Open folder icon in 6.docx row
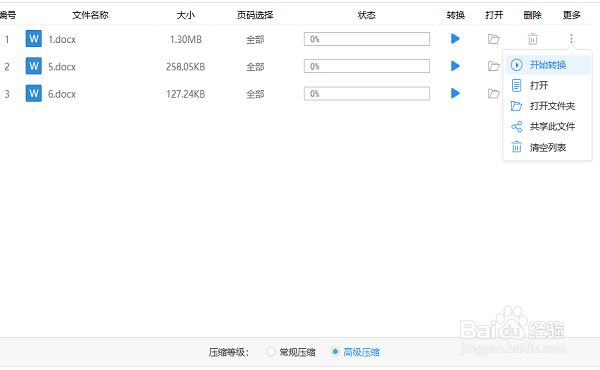This screenshot has height=370, width=600. coord(494,93)
